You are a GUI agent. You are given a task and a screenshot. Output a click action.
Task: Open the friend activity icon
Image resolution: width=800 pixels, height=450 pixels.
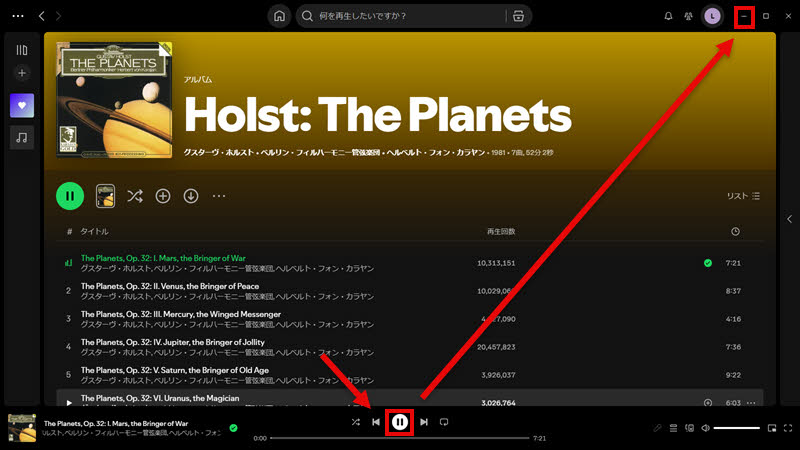(x=688, y=16)
